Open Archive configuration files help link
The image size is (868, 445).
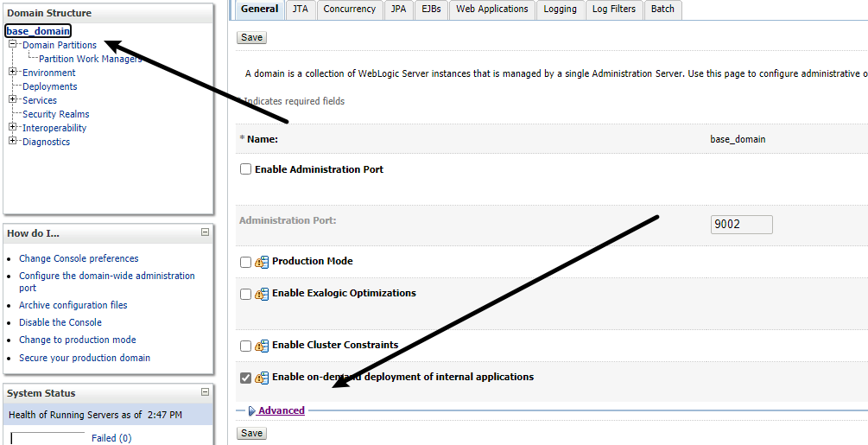coord(73,305)
